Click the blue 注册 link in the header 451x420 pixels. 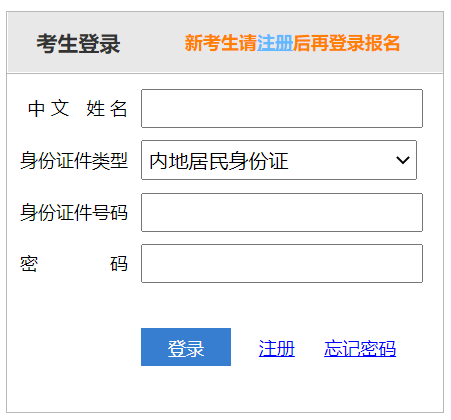click(x=275, y=43)
